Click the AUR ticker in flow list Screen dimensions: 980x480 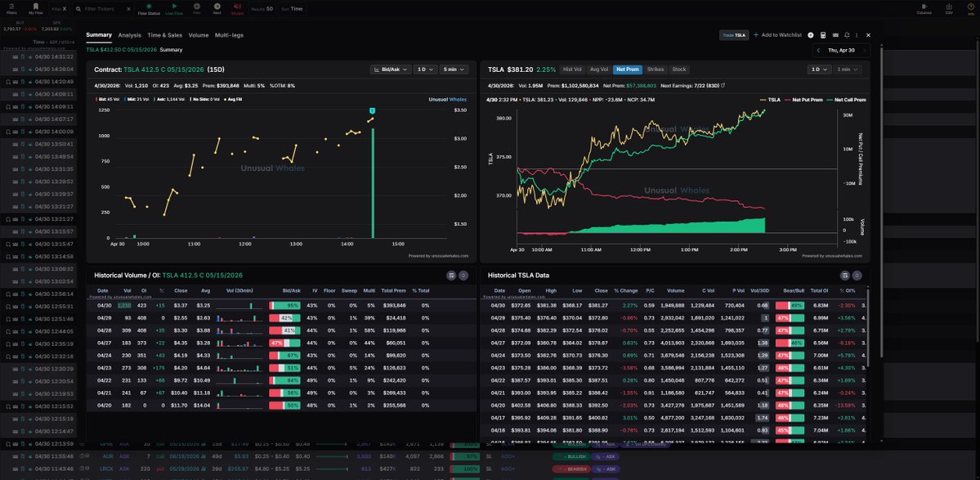(x=108, y=456)
